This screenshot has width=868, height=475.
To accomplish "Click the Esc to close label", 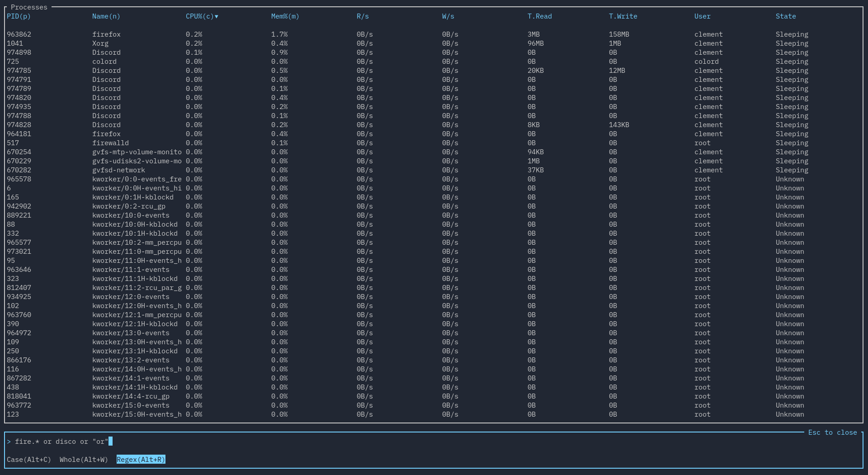I will coord(832,432).
